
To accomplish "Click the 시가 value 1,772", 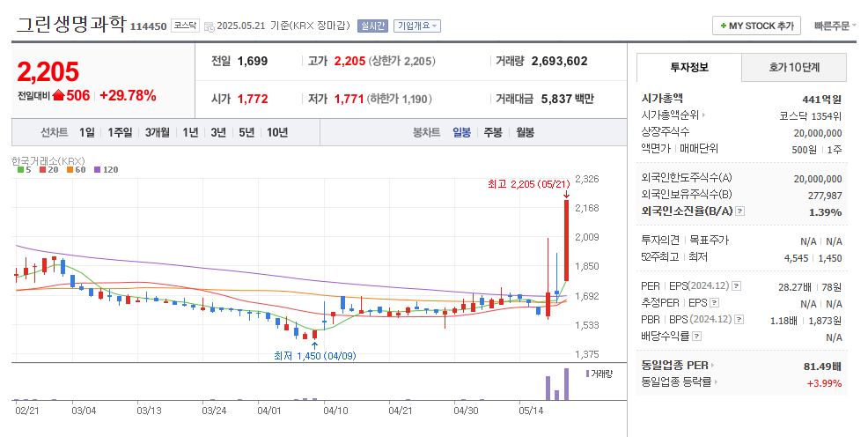I will point(253,100).
